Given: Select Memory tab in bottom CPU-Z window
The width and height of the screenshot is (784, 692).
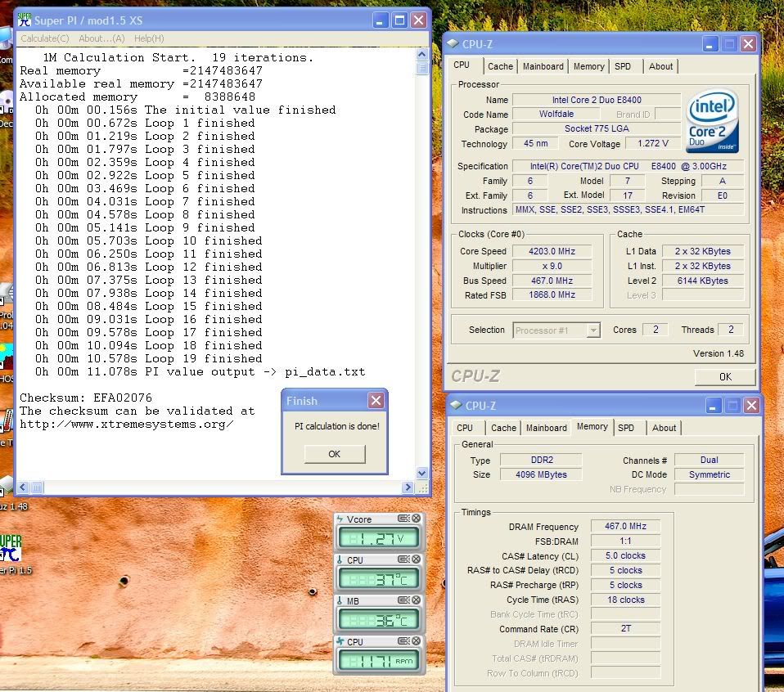Looking at the screenshot, I should tap(593, 427).
